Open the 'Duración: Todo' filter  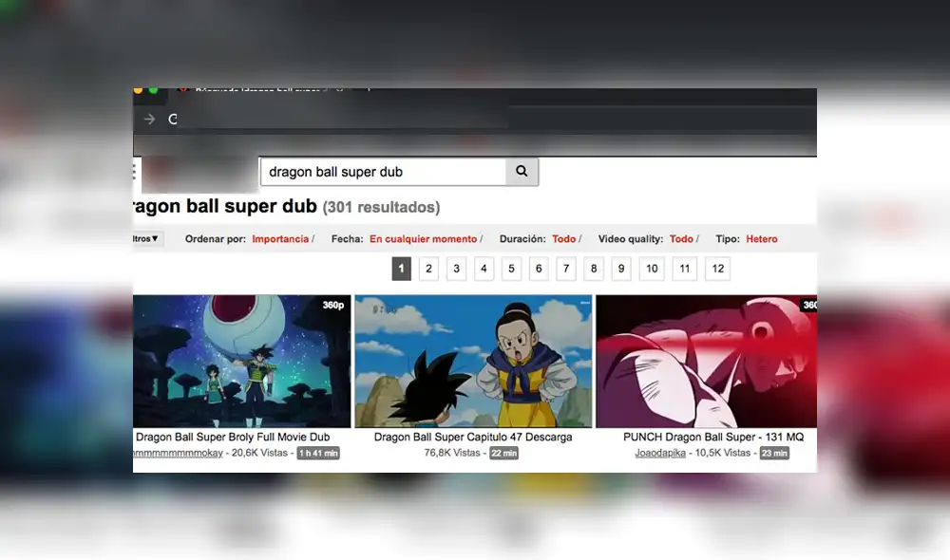pos(563,239)
